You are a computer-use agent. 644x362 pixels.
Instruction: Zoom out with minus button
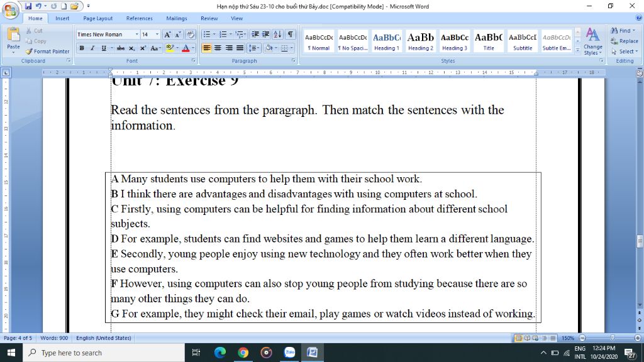coord(582,338)
